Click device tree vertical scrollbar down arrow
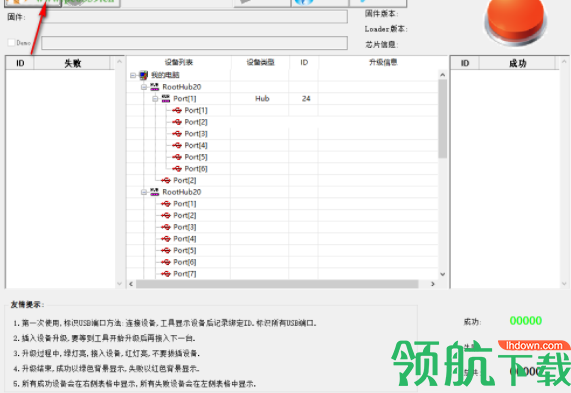This screenshot has width=571, height=393. pyautogui.click(x=442, y=274)
